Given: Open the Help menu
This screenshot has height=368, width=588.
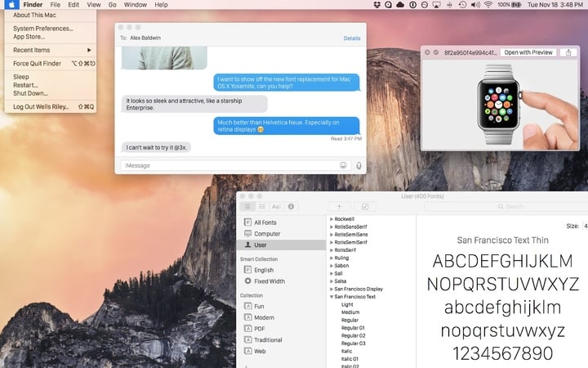Looking at the screenshot, I should click(161, 5).
